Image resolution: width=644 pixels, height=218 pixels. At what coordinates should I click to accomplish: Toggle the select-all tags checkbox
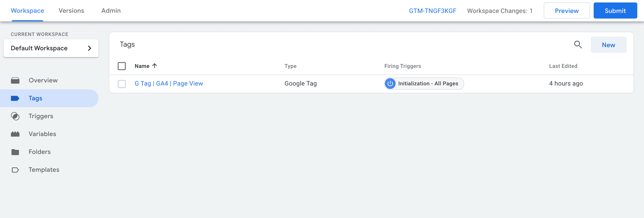coord(122,66)
